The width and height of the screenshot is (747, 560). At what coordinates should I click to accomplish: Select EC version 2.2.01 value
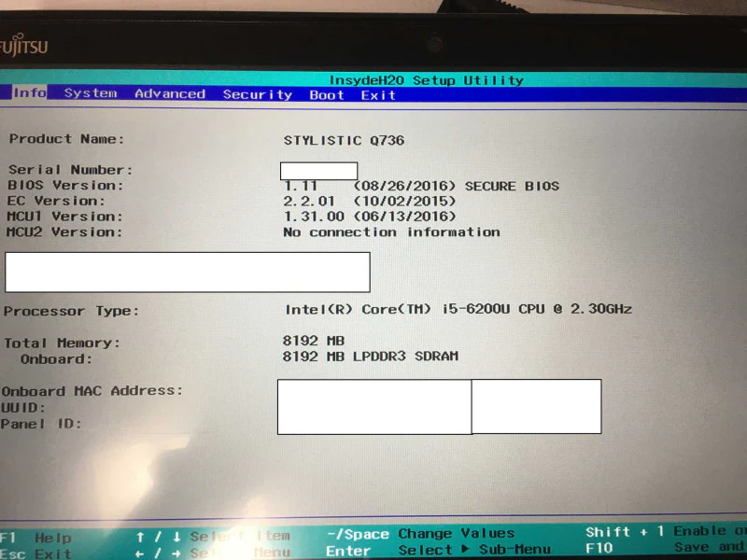pyautogui.click(x=370, y=201)
